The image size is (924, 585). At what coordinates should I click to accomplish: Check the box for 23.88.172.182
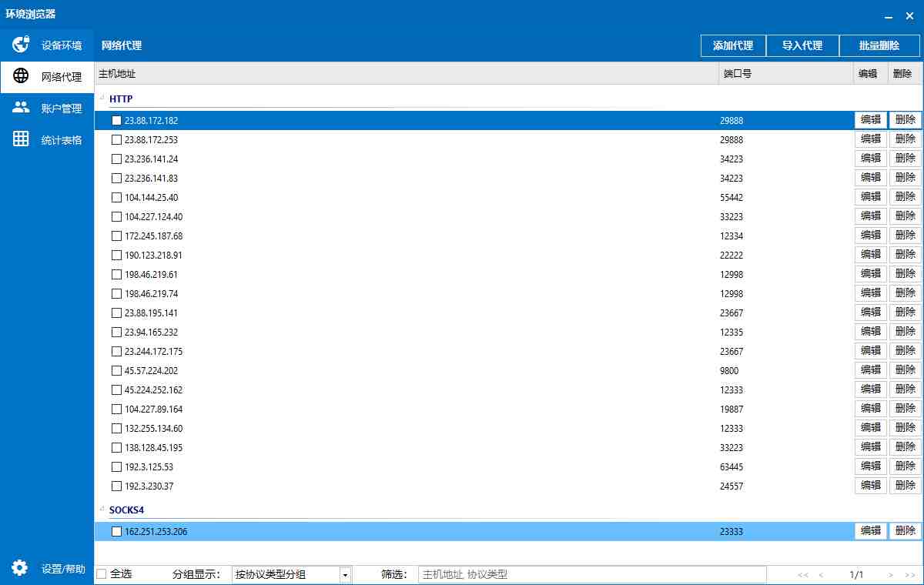116,121
